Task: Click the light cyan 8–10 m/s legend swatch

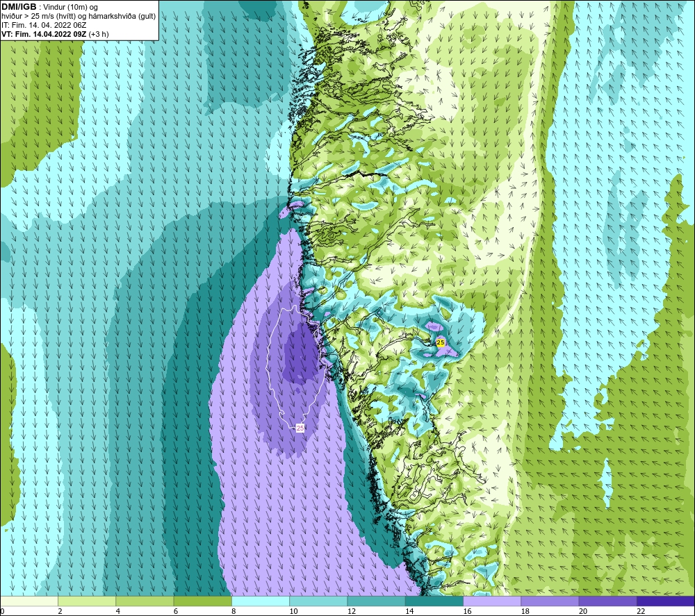Action: pos(261,601)
